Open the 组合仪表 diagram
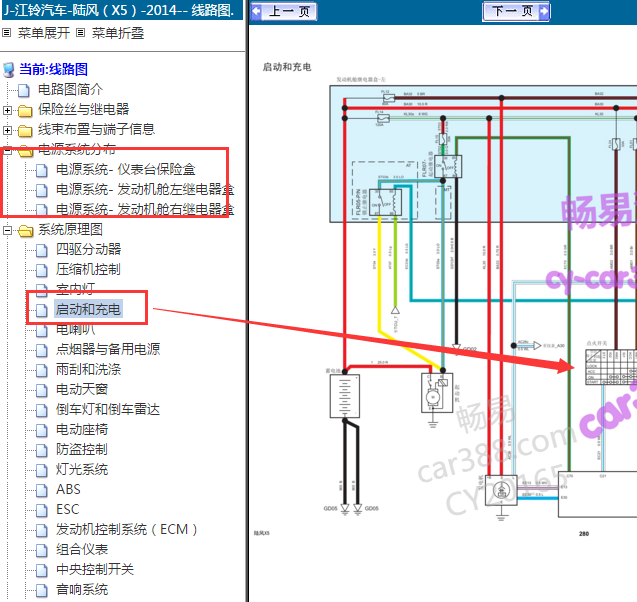This screenshot has height=602, width=637. (82, 550)
